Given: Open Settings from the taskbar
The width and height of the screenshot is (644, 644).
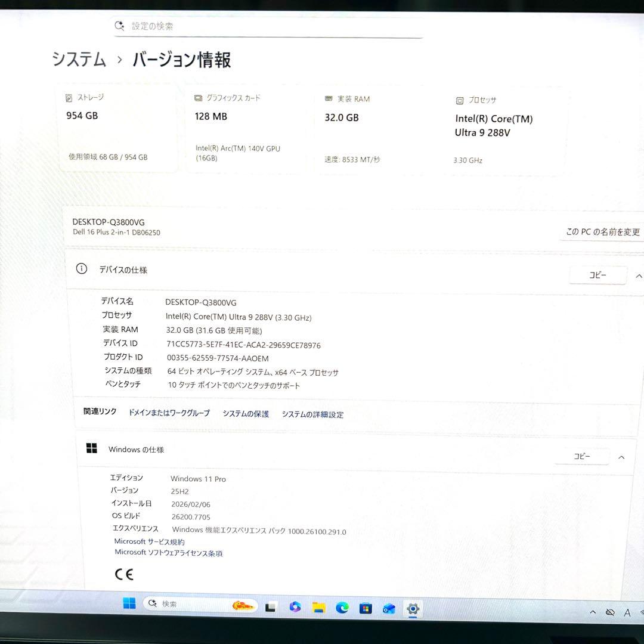Looking at the screenshot, I should [x=413, y=609].
